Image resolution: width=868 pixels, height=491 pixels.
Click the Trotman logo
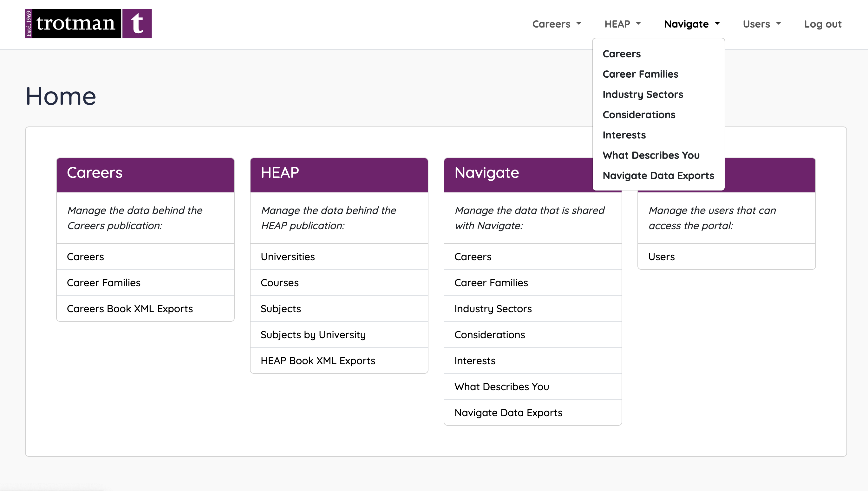click(x=88, y=23)
